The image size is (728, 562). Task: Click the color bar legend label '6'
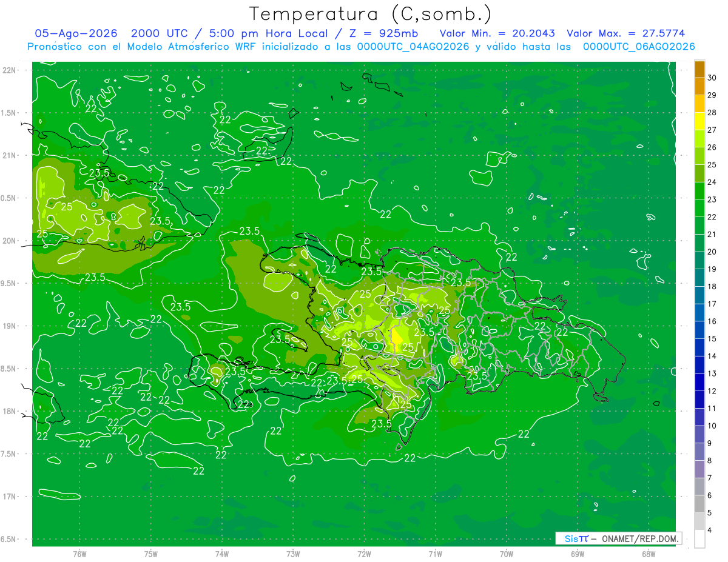click(710, 495)
